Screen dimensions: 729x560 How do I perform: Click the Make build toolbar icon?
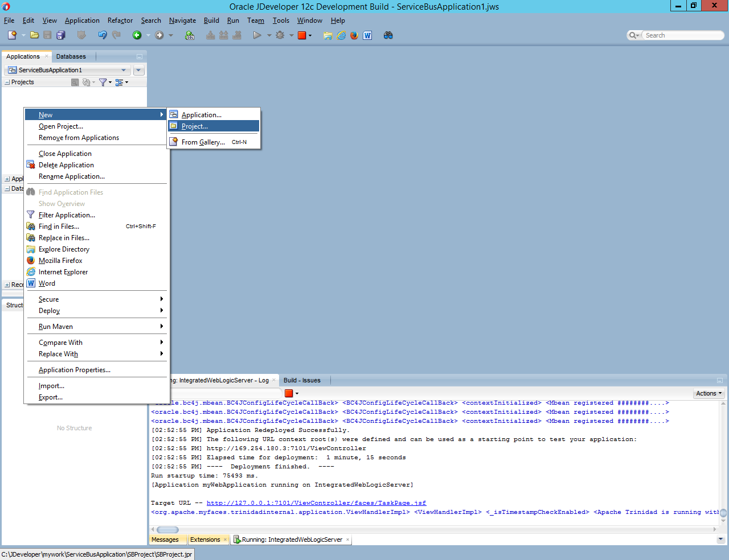coord(210,35)
